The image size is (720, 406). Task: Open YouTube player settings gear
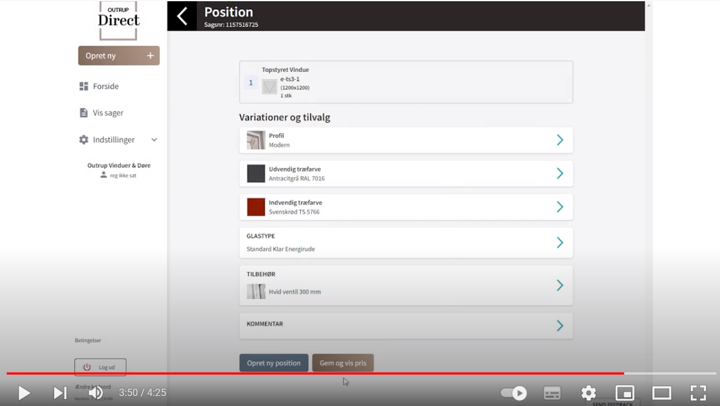tap(588, 393)
